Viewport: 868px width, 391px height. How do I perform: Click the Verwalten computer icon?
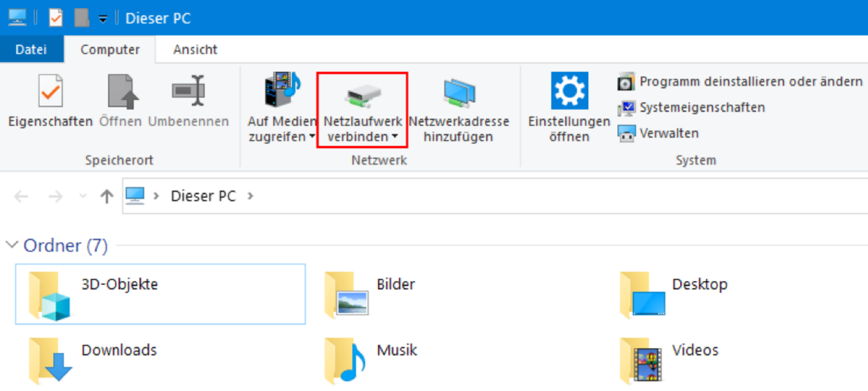point(627,133)
